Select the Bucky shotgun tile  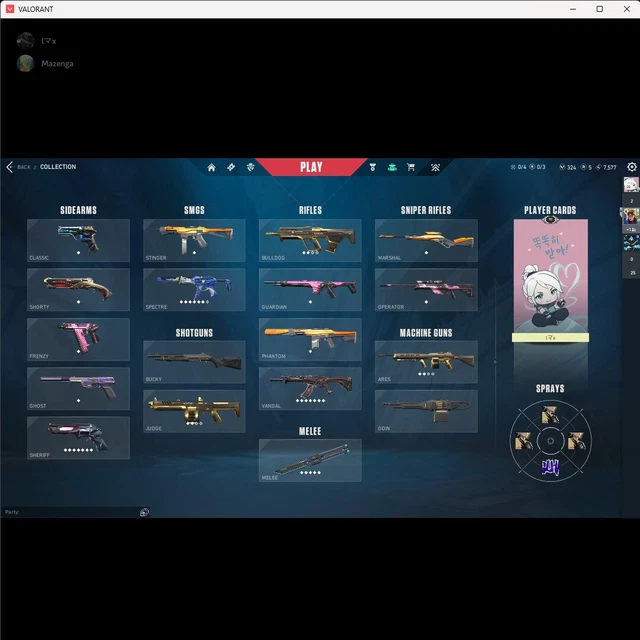tap(194, 362)
